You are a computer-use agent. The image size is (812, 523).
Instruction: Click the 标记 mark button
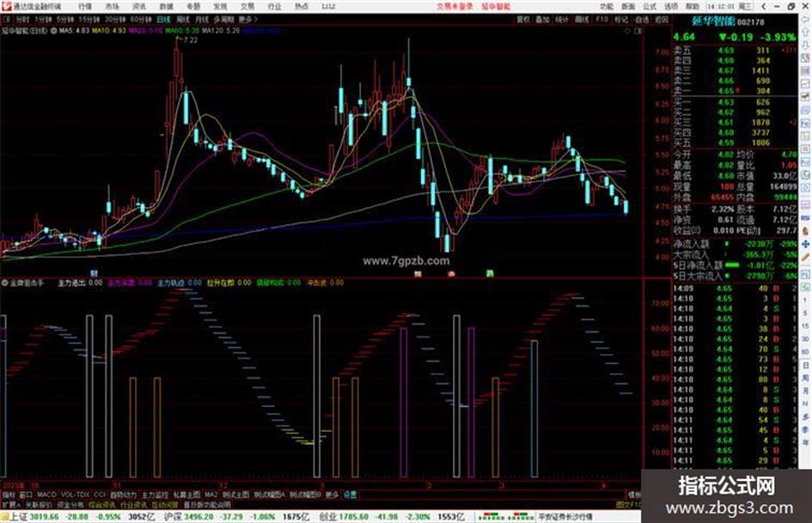click(x=621, y=19)
